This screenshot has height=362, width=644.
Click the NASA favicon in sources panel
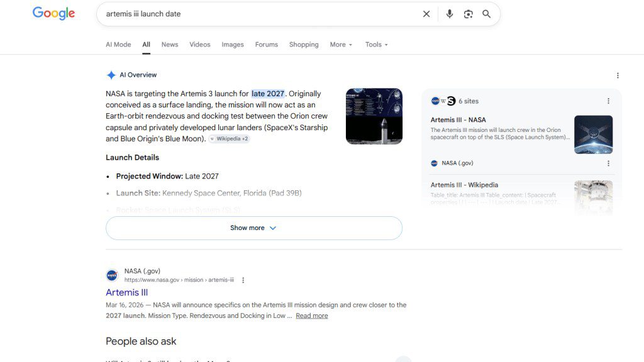[x=434, y=163]
